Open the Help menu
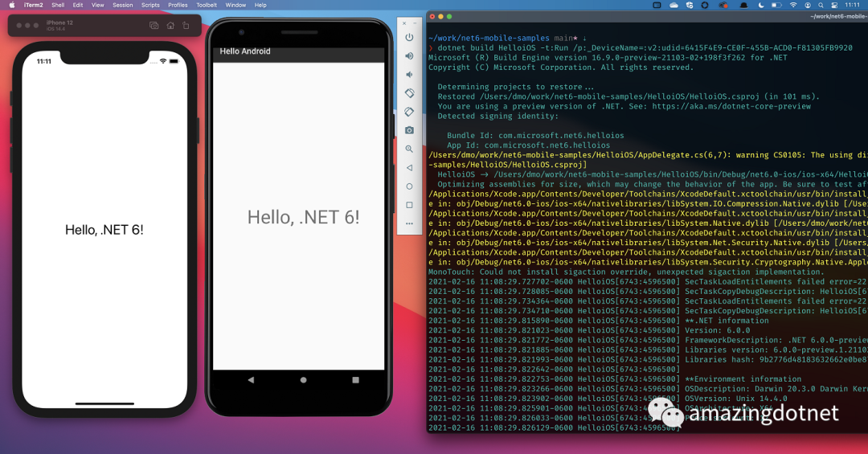 pos(260,5)
